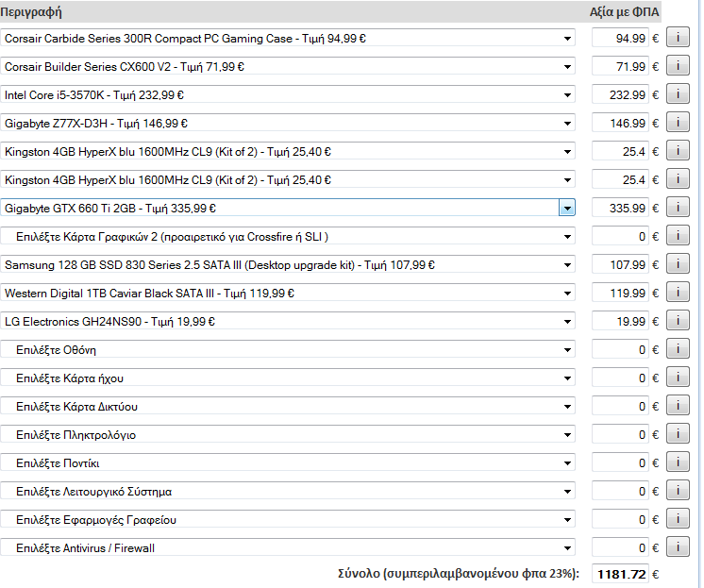Click the Σύνολο (συμπεριλαμβανομένου φπα 23%) label
The image size is (704, 588).
459,574
